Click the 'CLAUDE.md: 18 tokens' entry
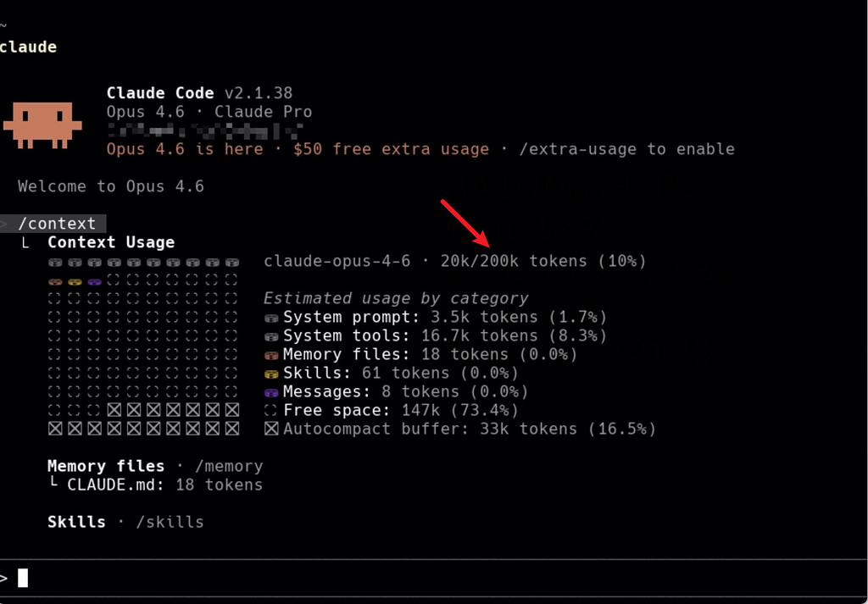868x604 pixels. (x=164, y=485)
